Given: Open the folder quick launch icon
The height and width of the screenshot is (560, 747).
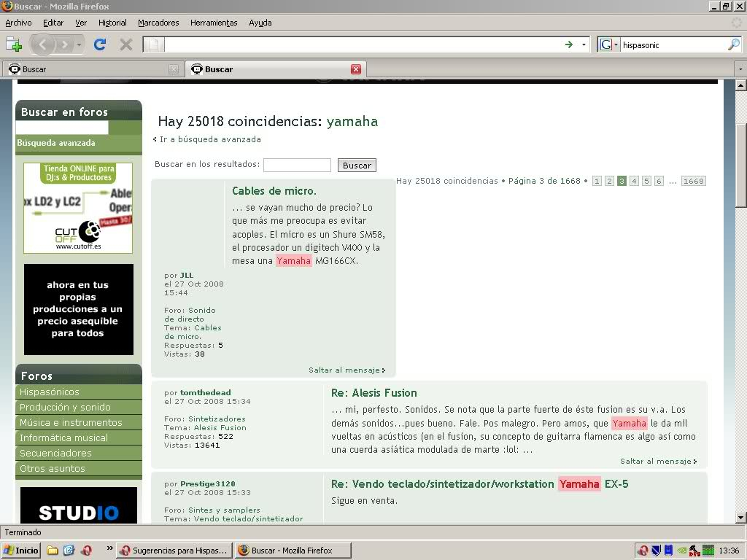Looking at the screenshot, I should 53,551.
